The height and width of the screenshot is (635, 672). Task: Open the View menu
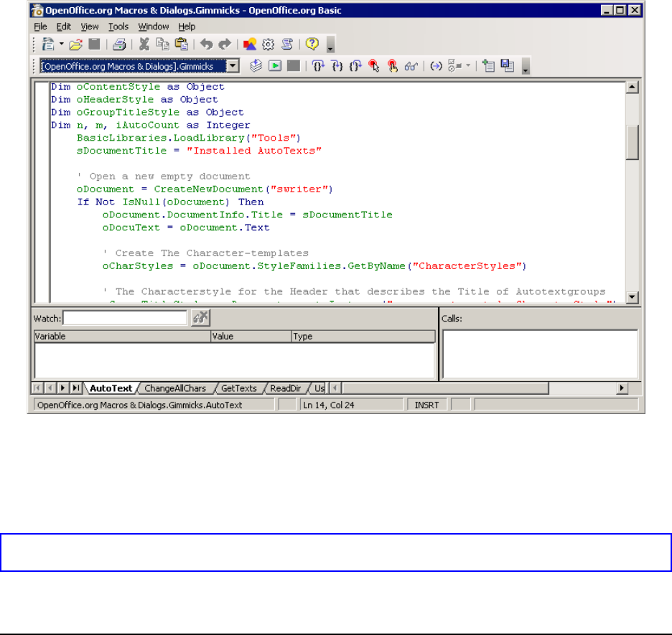click(90, 27)
